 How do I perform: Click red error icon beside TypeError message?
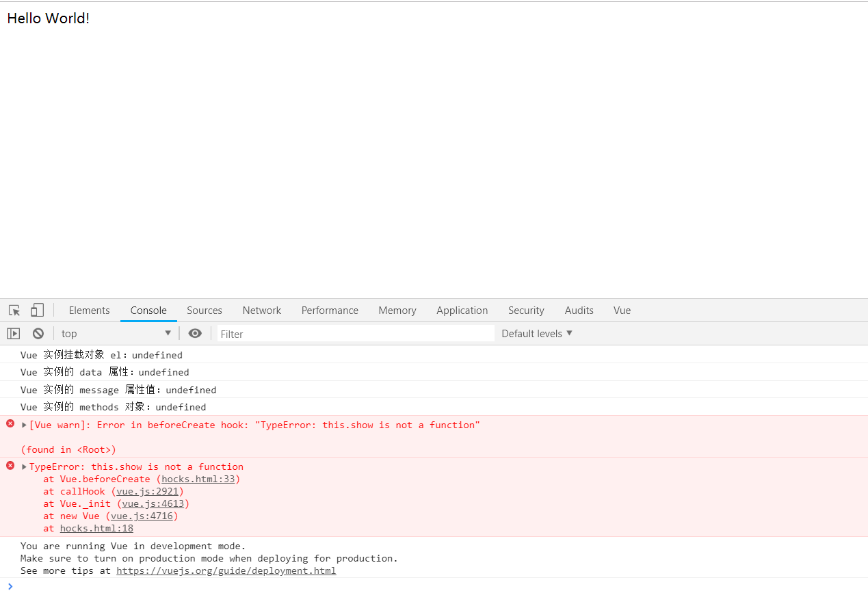click(x=10, y=466)
